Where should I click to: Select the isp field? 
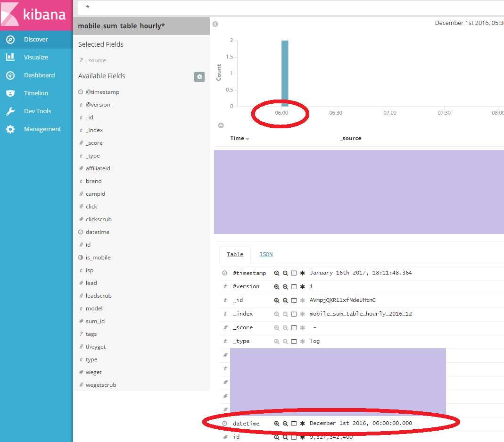click(90, 271)
